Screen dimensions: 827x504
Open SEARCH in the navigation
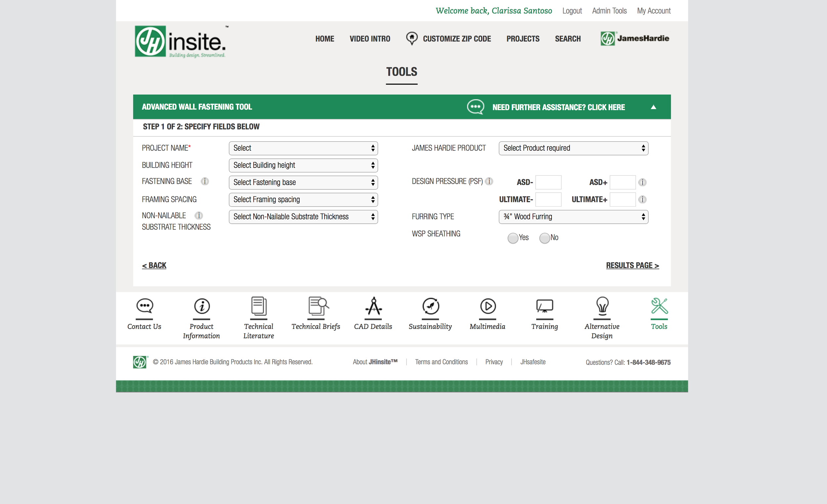click(568, 39)
